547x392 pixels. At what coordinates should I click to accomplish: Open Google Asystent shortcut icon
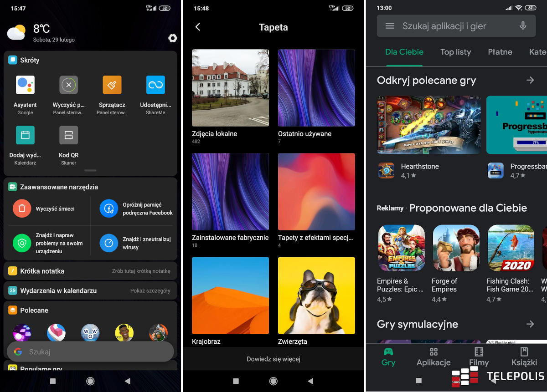[x=25, y=85]
